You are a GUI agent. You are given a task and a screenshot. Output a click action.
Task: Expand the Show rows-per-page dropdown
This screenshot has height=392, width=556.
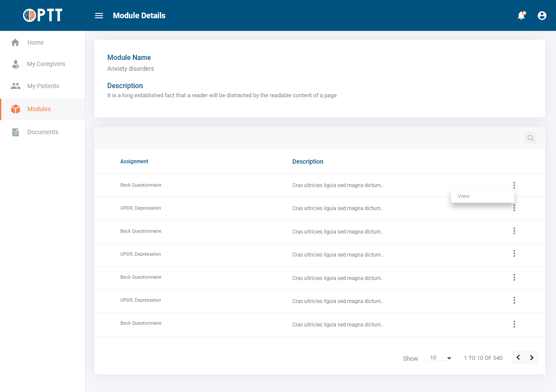pos(440,358)
